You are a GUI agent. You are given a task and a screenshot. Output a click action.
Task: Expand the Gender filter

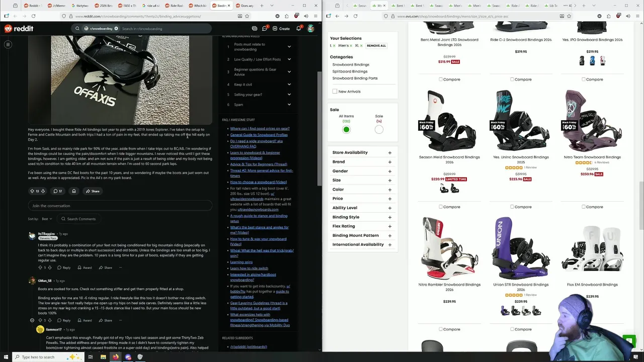point(362,171)
